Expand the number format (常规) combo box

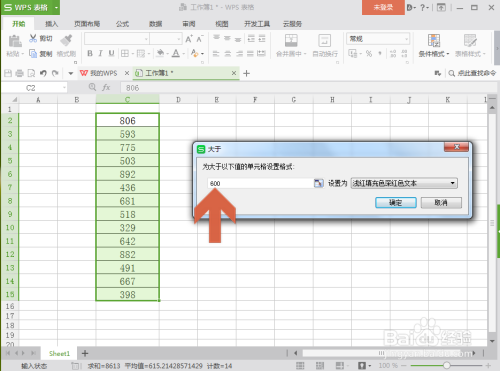(406, 39)
